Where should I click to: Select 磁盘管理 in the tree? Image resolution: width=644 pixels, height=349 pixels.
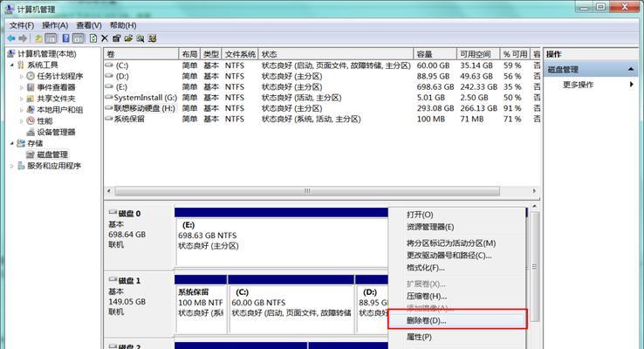click(52, 154)
